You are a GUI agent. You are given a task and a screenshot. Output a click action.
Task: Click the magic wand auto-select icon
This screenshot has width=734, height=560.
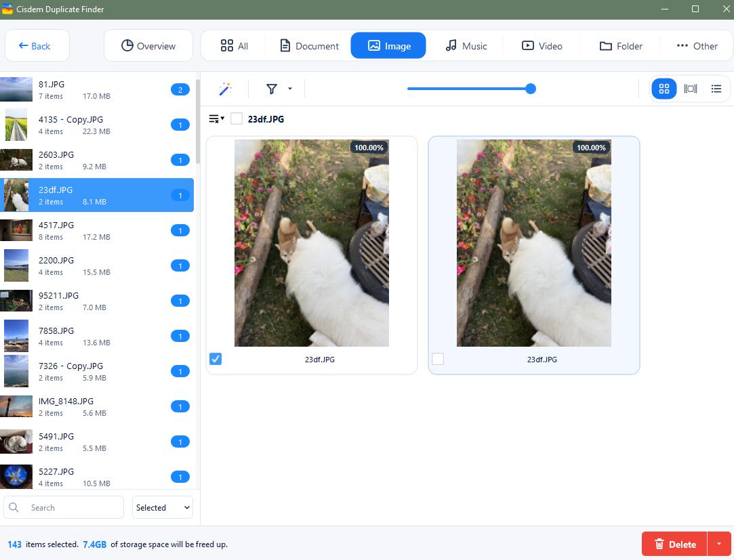pos(225,89)
